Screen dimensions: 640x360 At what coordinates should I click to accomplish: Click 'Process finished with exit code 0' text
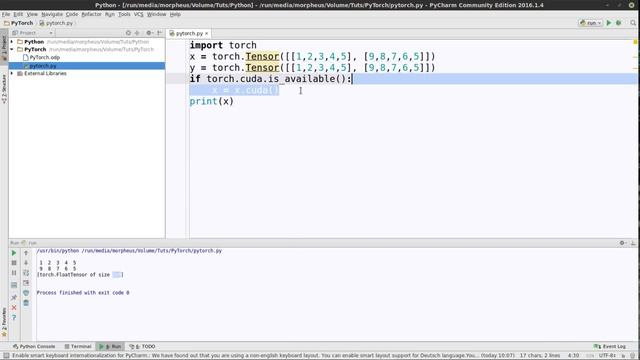pyautogui.click(x=83, y=293)
